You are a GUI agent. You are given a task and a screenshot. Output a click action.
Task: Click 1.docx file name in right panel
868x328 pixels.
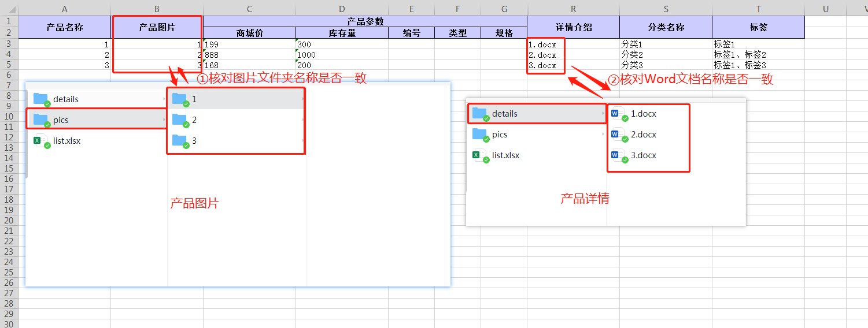click(644, 114)
